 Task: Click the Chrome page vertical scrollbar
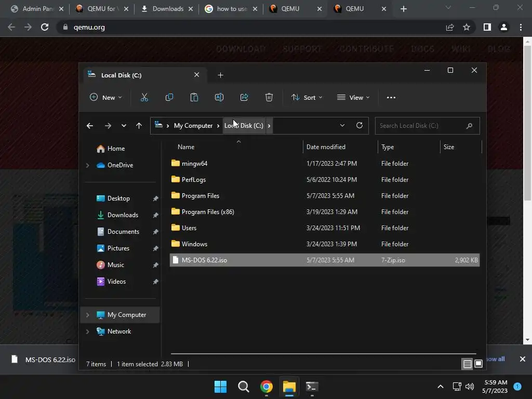click(527, 123)
